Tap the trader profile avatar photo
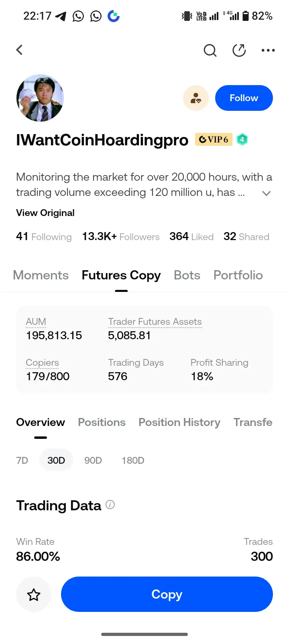Viewport: 289px width, 644px height. (40, 98)
